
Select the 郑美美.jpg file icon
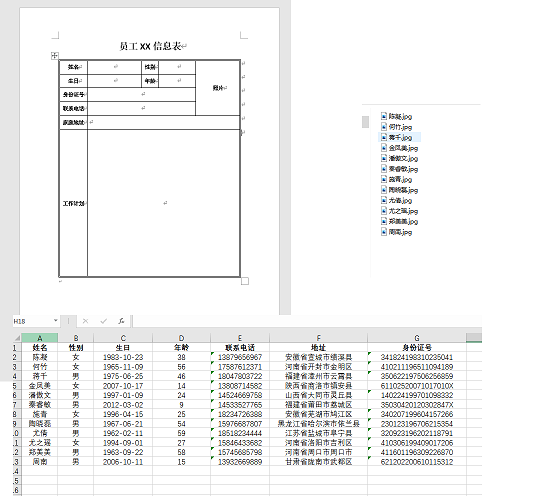(384, 221)
